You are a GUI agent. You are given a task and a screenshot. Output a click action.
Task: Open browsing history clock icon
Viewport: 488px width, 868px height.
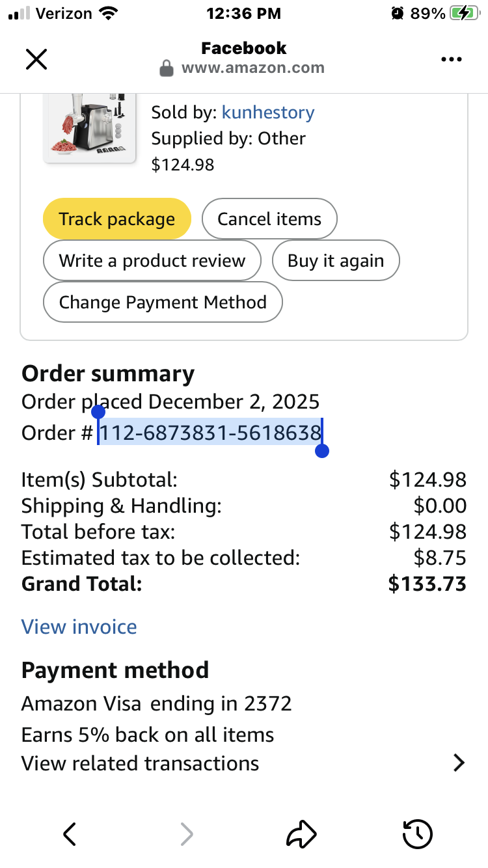[x=417, y=834]
